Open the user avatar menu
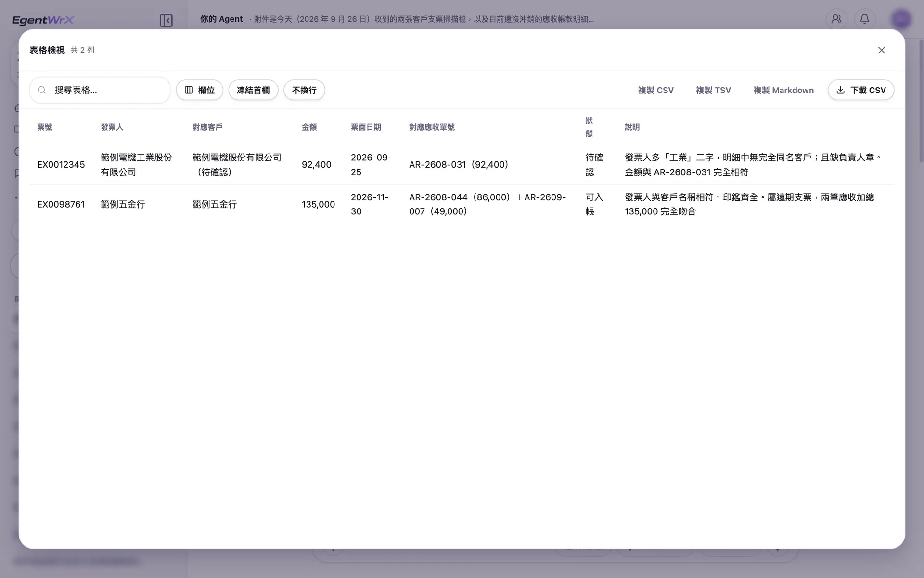924x578 pixels. point(901,19)
